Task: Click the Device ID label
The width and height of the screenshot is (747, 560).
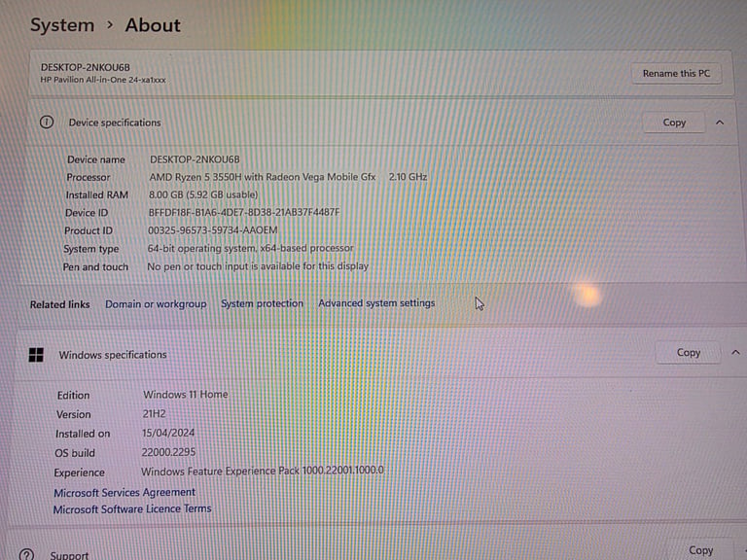Action: tap(87, 213)
